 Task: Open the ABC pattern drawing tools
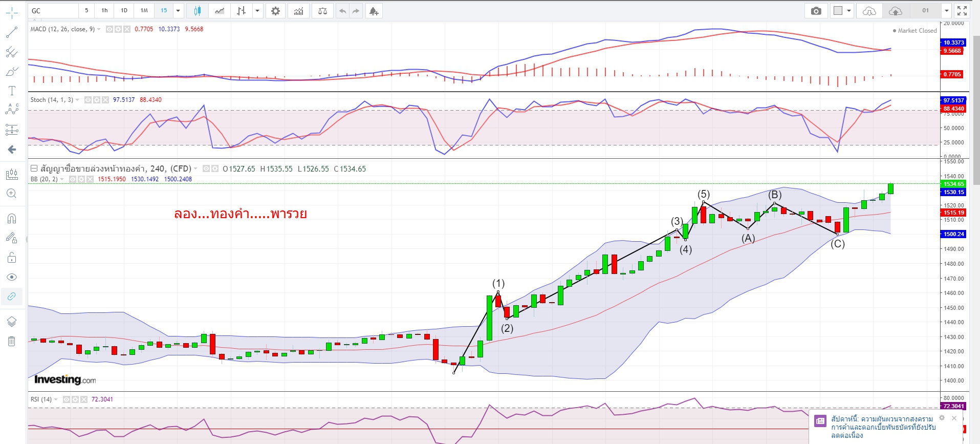12,109
